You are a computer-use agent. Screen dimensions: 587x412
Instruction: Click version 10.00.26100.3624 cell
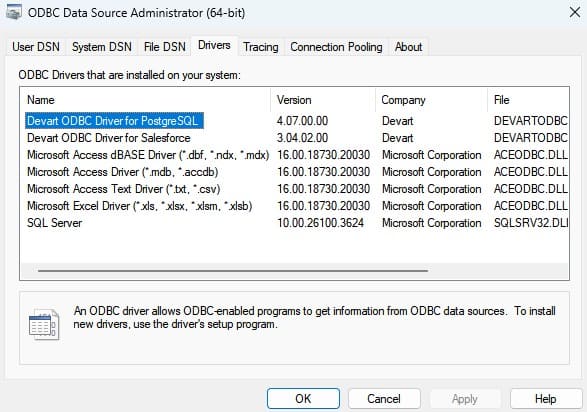(320, 223)
